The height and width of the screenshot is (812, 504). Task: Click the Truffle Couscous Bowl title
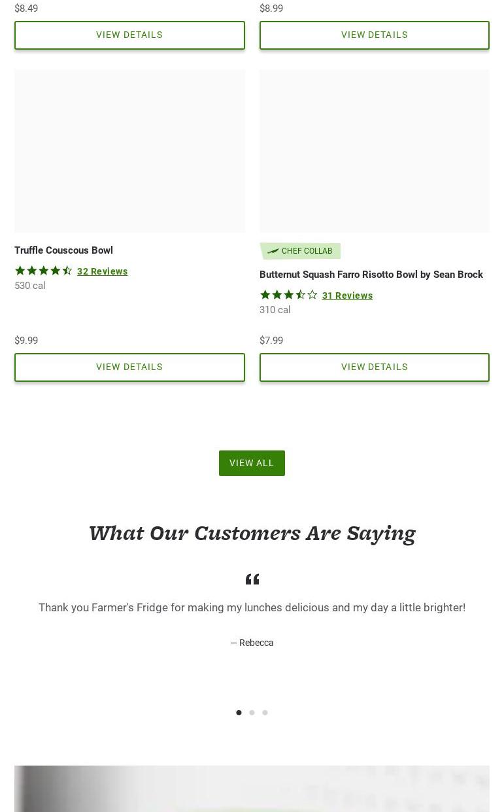pos(63,250)
